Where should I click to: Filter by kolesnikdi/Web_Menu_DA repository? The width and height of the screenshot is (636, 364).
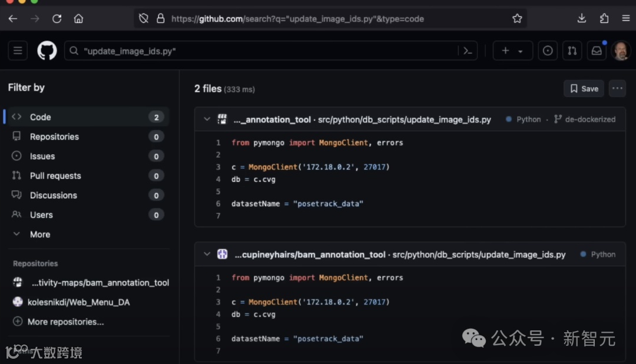[71, 302]
